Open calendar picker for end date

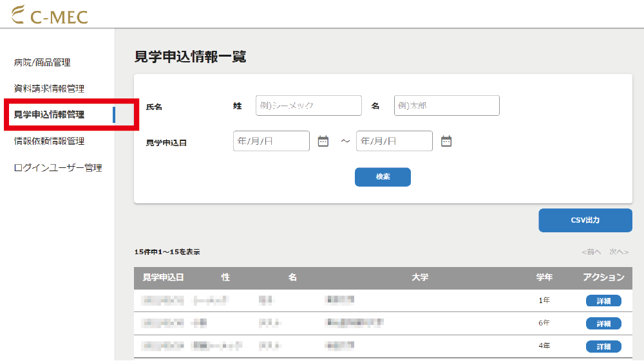446,141
